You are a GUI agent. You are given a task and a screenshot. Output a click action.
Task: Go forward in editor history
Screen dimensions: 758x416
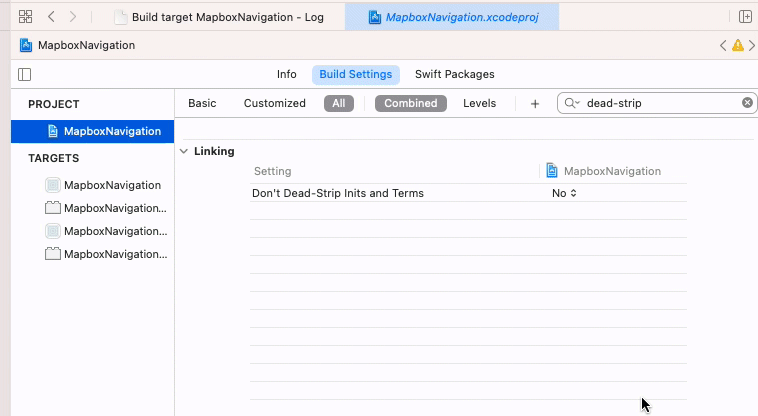(x=73, y=17)
